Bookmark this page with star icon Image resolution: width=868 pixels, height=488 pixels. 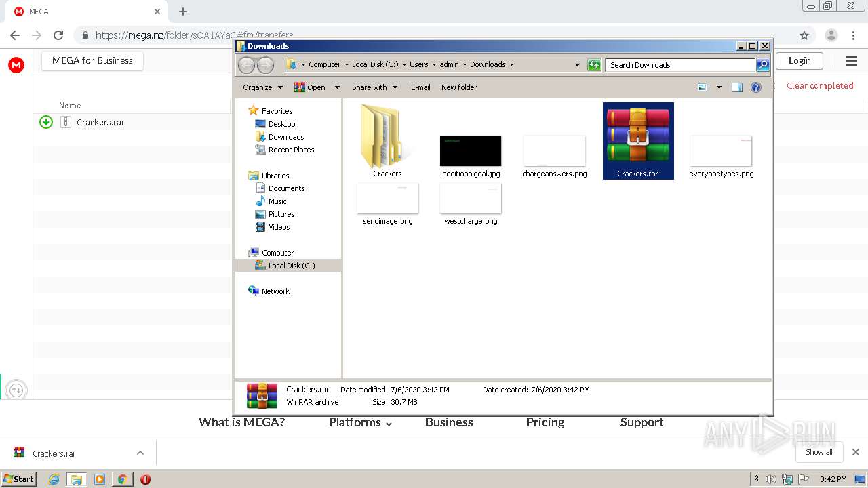(x=804, y=35)
